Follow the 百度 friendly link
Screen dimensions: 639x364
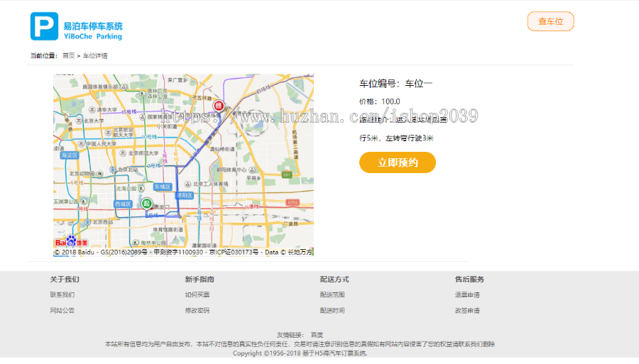point(317,335)
